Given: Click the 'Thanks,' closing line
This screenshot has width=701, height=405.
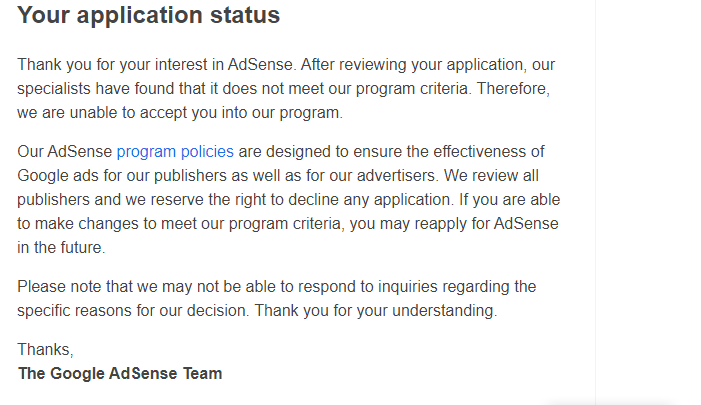Looking at the screenshot, I should point(45,350).
